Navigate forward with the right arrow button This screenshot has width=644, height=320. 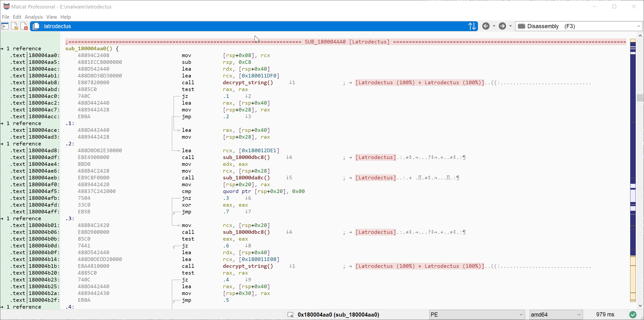point(502,26)
